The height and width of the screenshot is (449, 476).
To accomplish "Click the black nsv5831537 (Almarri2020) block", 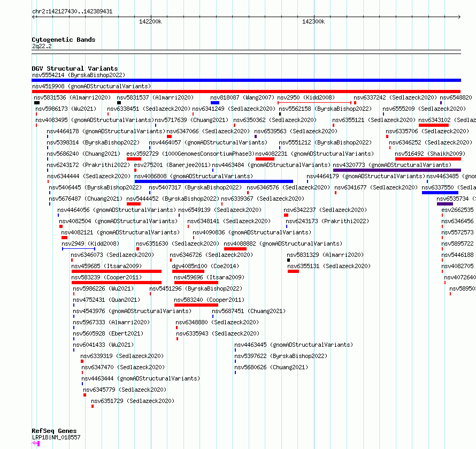I will coord(119,103).
